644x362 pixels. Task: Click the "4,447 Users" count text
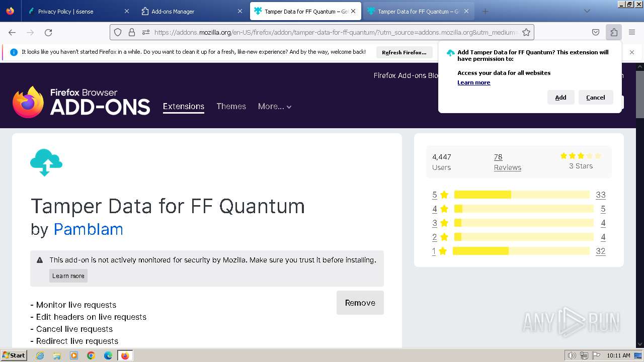442,162
